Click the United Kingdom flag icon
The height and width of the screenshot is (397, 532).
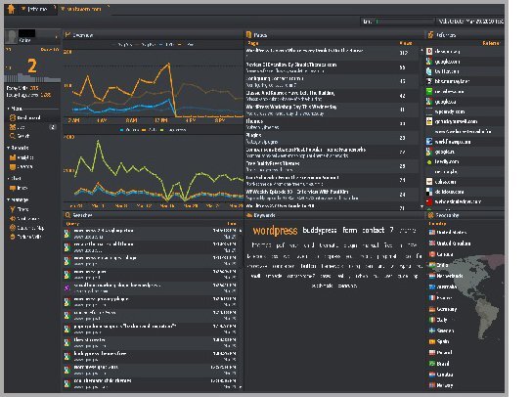pos(432,243)
